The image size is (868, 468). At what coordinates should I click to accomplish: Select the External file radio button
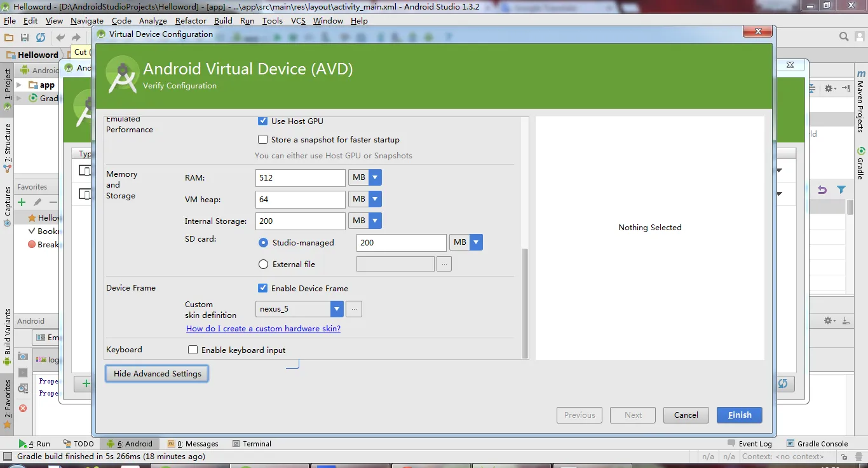pos(263,265)
